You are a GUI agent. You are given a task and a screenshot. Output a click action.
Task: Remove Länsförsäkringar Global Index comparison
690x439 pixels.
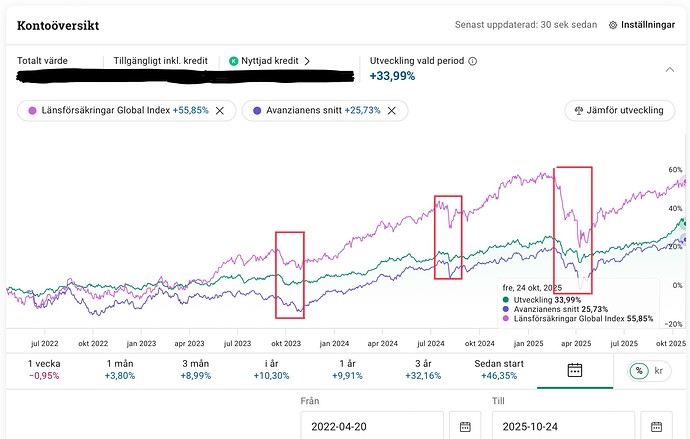[x=219, y=110]
